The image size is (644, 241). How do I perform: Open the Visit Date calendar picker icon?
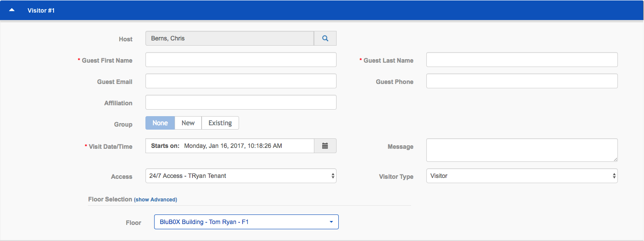tap(325, 146)
